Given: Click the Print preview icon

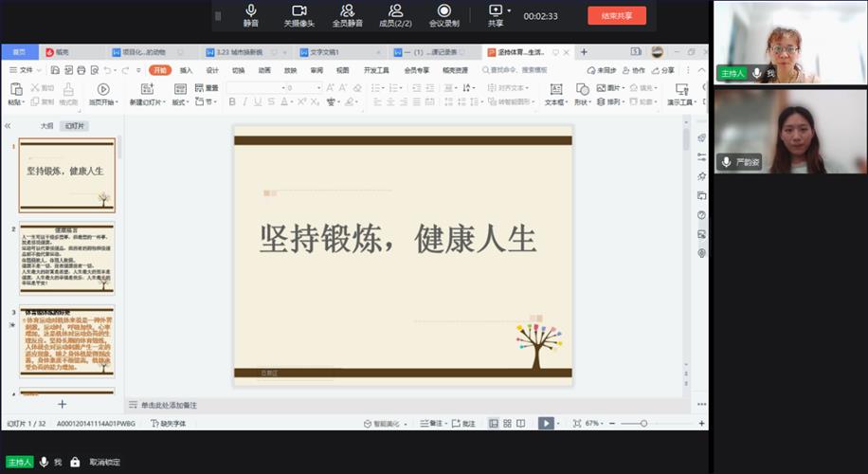Looking at the screenshot, I should 95,70.
